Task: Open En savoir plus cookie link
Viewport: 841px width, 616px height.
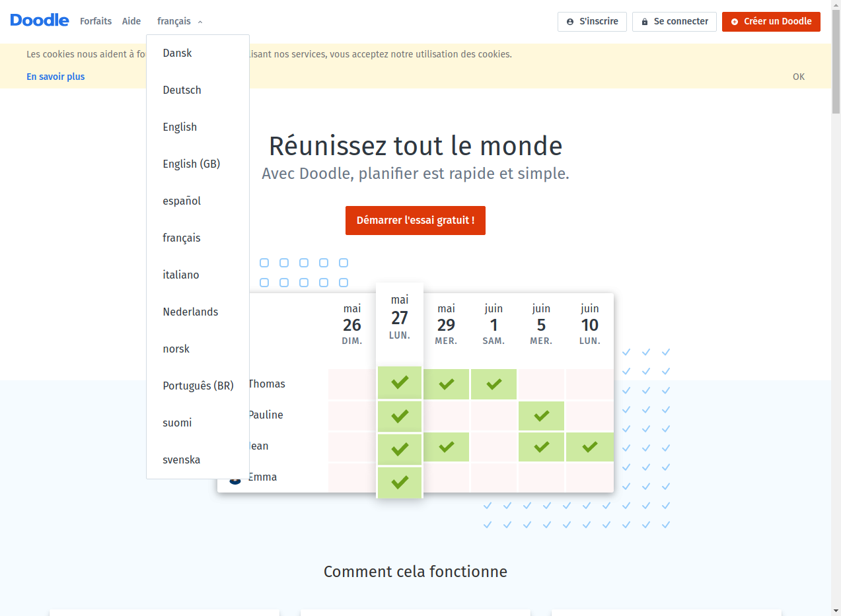Action: [x=55, y=77]
